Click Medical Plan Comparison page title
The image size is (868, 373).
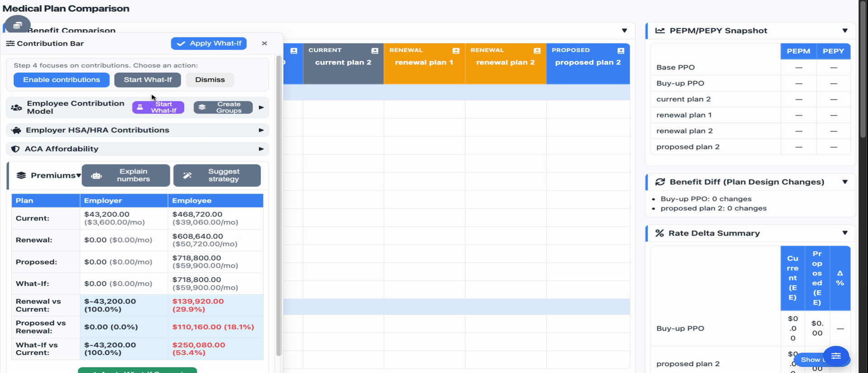click(66, 9)
